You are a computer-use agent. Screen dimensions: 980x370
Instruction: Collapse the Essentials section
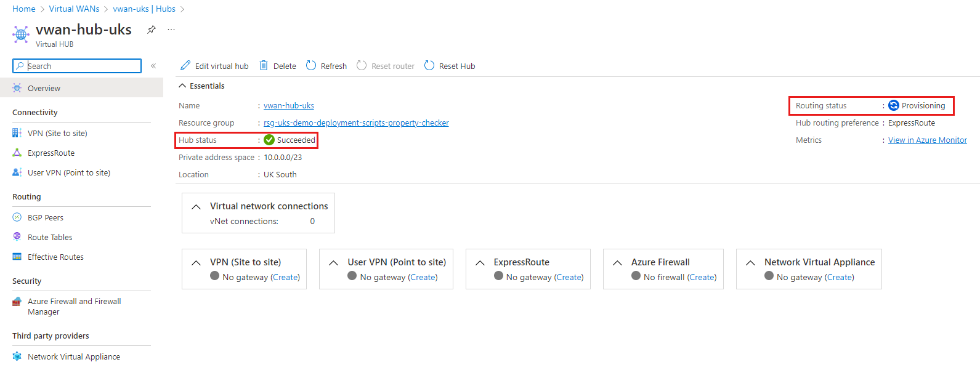[x=182, y=86]
